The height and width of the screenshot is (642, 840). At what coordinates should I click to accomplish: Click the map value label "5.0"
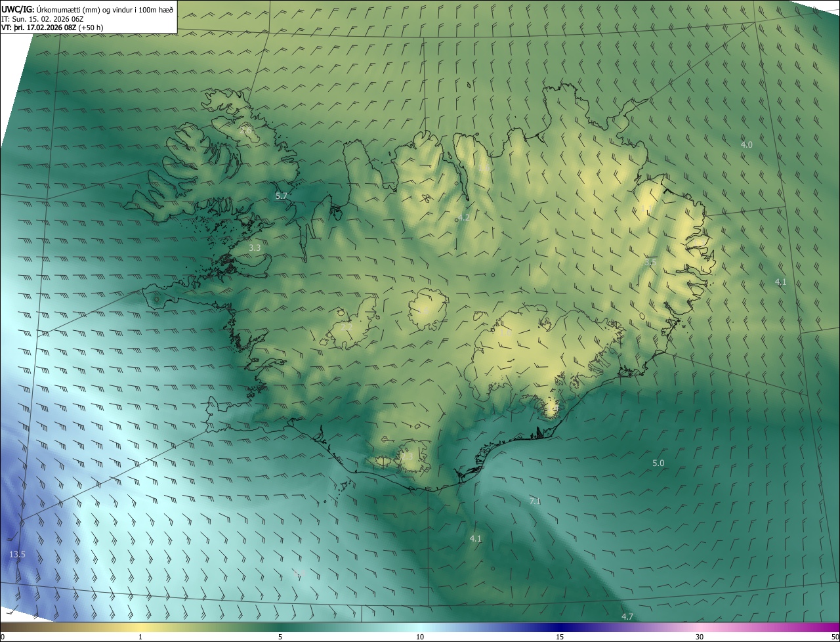coord(658,463)
